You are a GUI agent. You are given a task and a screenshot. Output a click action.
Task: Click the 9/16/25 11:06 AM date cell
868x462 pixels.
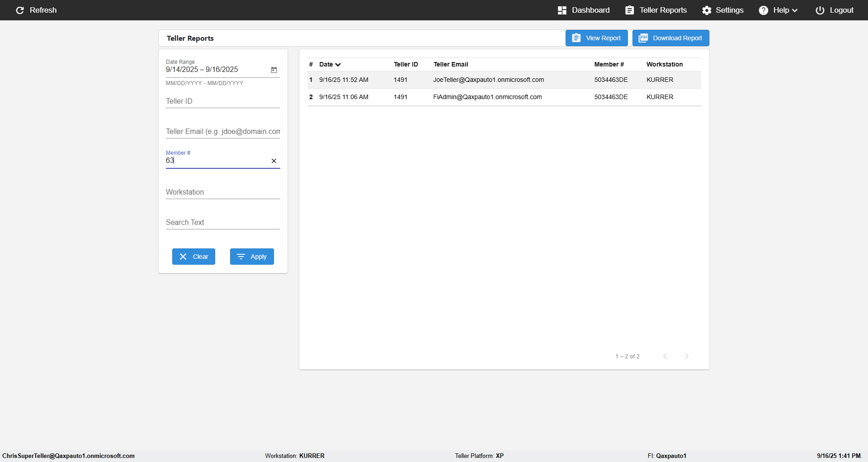tap(344, 97)
